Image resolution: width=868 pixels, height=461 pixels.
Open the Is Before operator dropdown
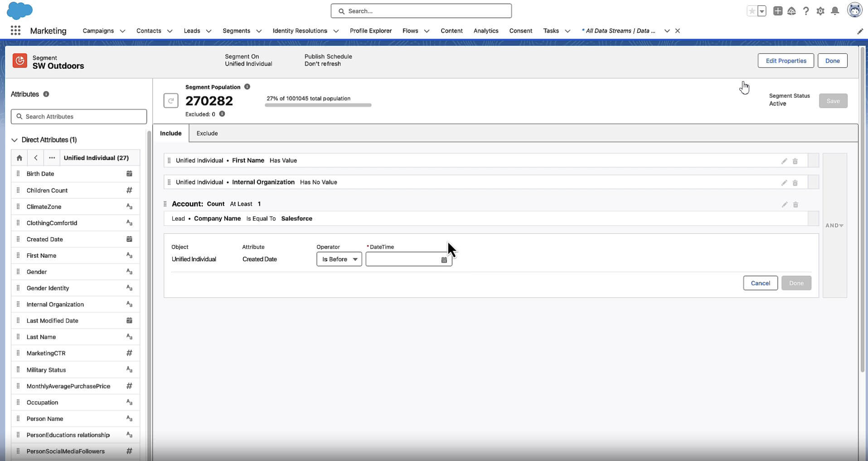[339, 259]
